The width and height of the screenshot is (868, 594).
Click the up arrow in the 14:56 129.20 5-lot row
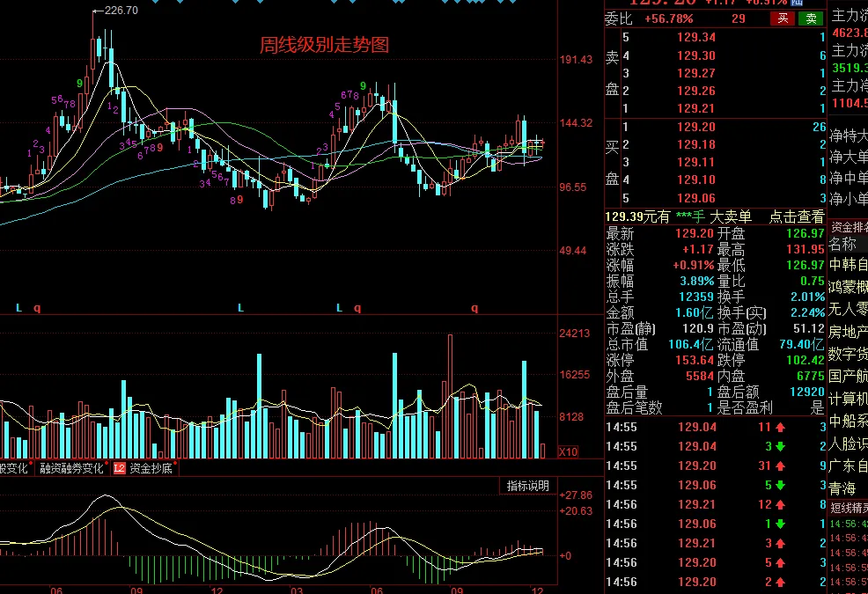click(781, 563)
